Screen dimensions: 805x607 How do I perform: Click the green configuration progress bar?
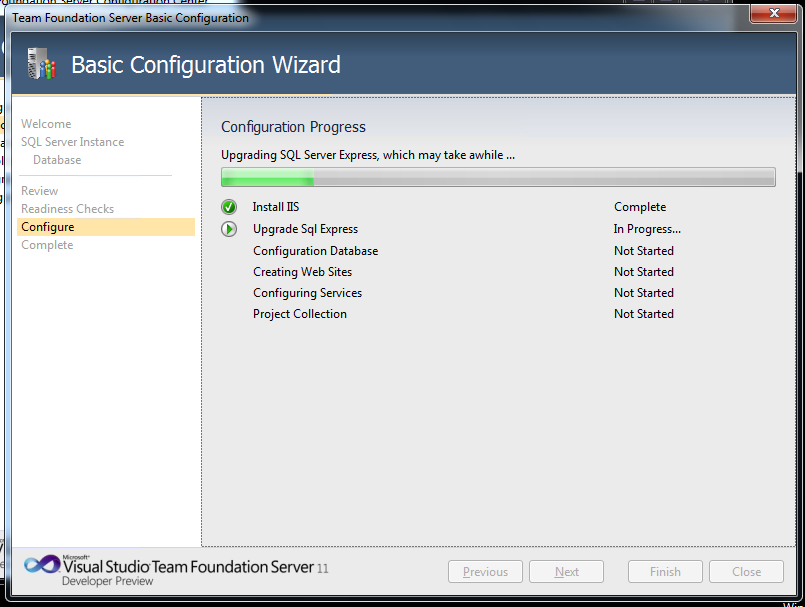pos(497,178)
